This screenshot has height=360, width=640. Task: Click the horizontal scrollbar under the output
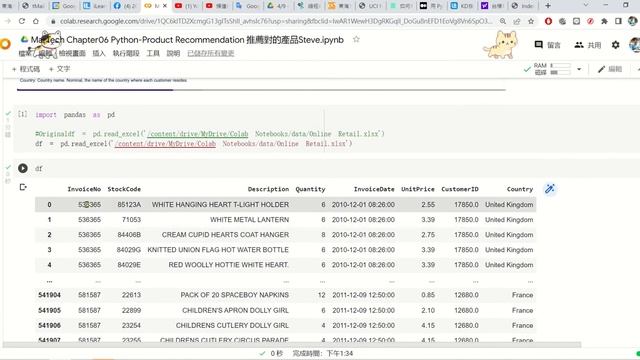click(292, 345)
